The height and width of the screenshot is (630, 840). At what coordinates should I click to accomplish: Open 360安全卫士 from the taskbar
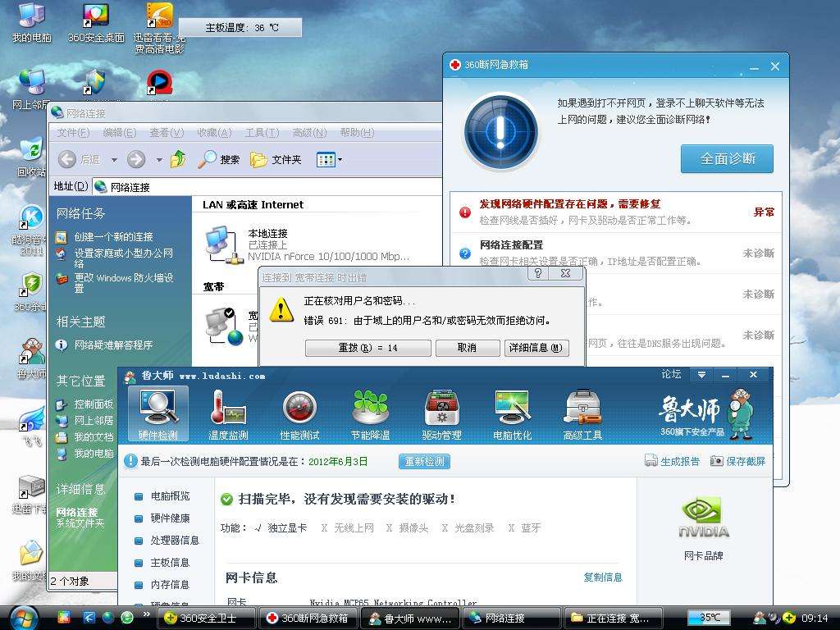pyautogui.click(x=205, y=619)
